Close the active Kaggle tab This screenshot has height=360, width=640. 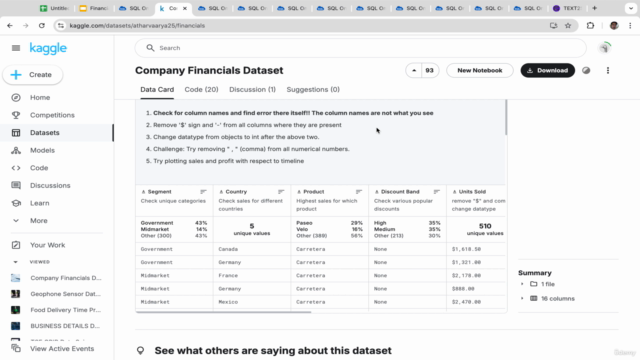tap(185, 8)
